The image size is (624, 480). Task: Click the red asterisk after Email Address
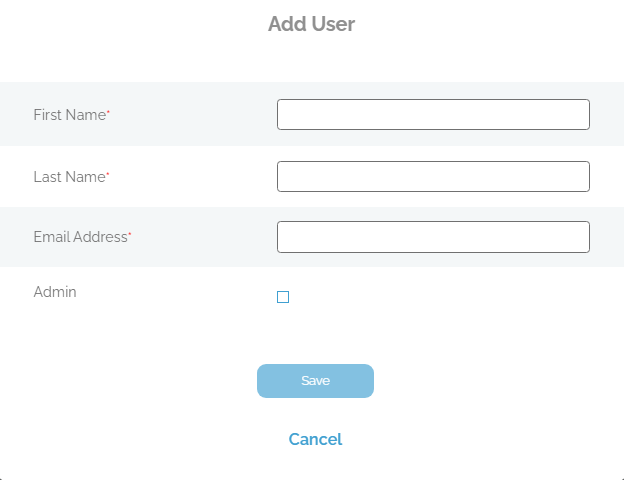click(x=130, y=236)
